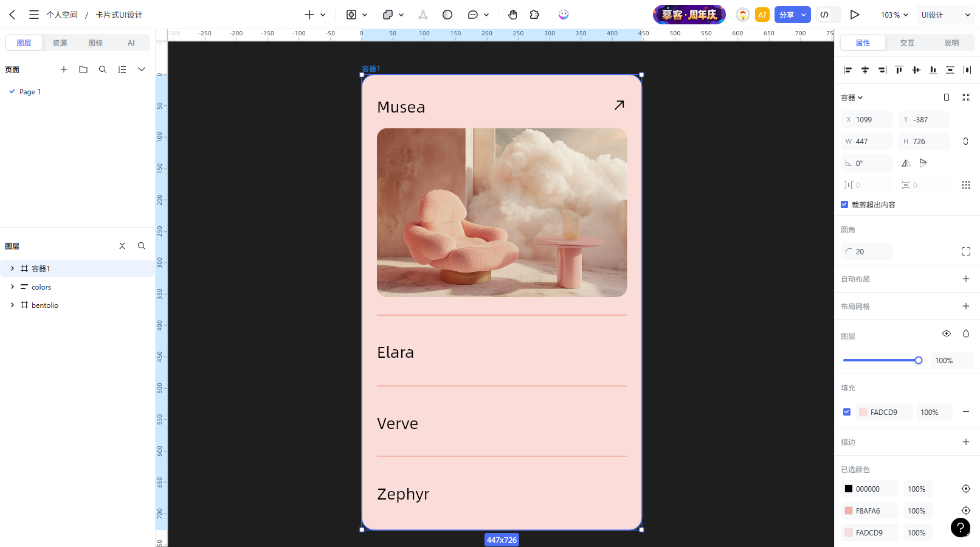Select the hand pan tool
The height and width of the screenshot is (547, 980).
point(512,15)
